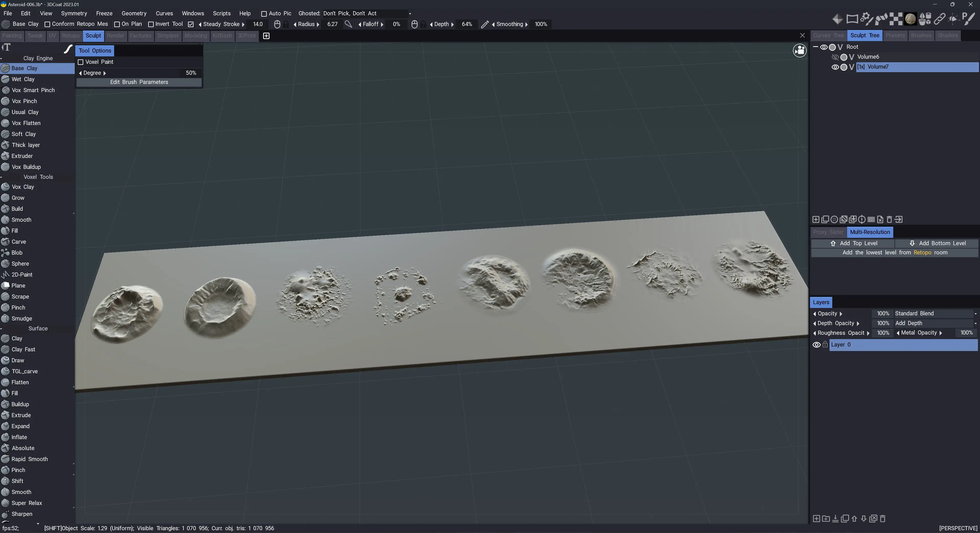Screen dimensions: 980x533
Task: Add a new layer in Layers panel
Action: (816, 518)
